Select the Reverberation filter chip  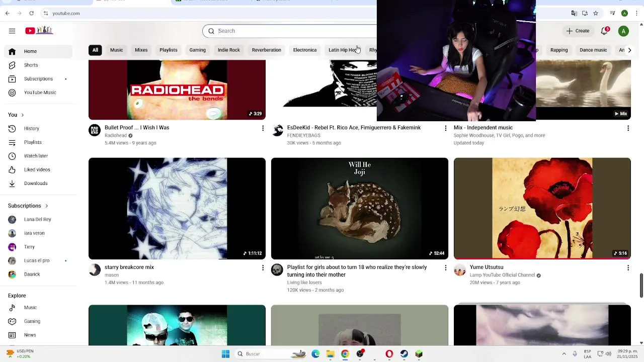coord(267,50)
